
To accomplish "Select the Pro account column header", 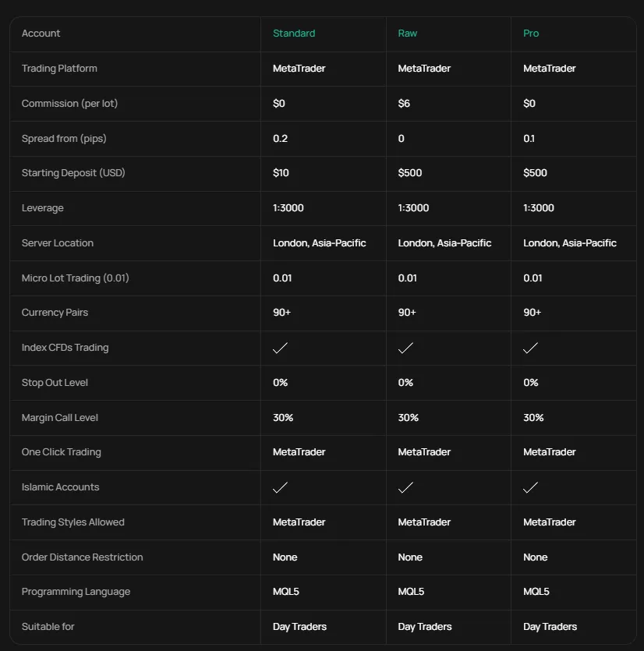I will coord(531,34).
